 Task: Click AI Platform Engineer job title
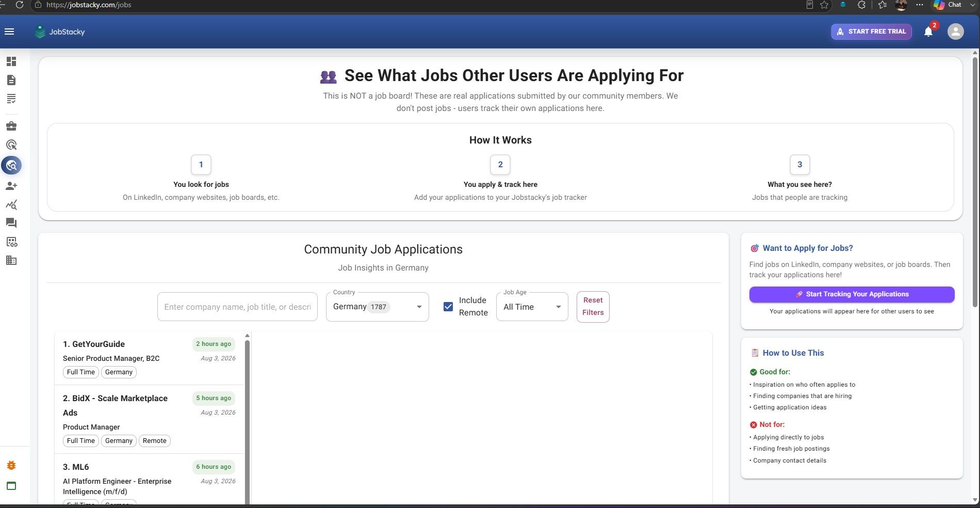click(117, 486)
